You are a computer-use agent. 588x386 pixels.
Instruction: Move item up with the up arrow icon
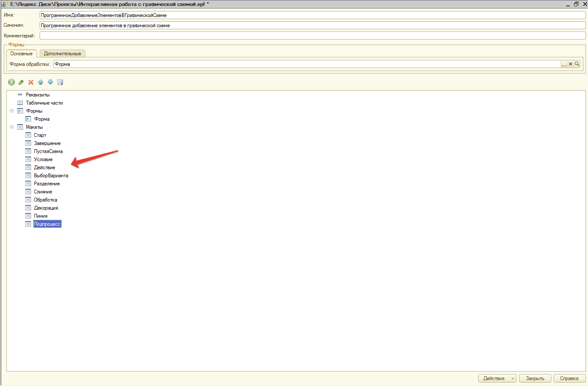click(40, 82)
